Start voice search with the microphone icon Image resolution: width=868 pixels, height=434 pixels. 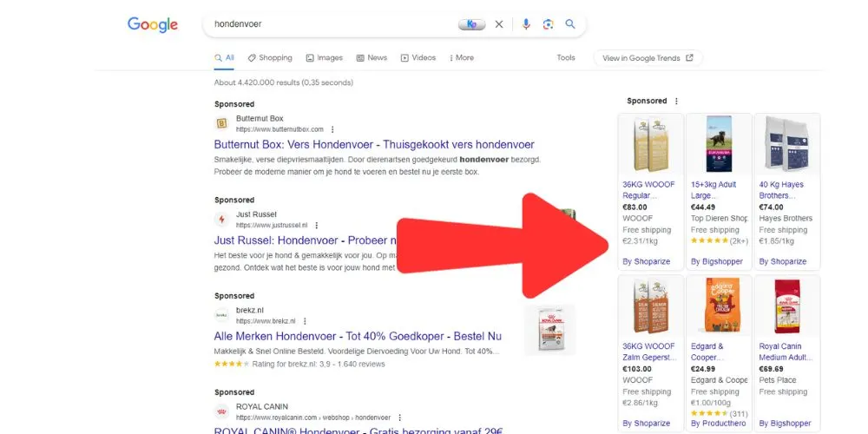point(526,24)
